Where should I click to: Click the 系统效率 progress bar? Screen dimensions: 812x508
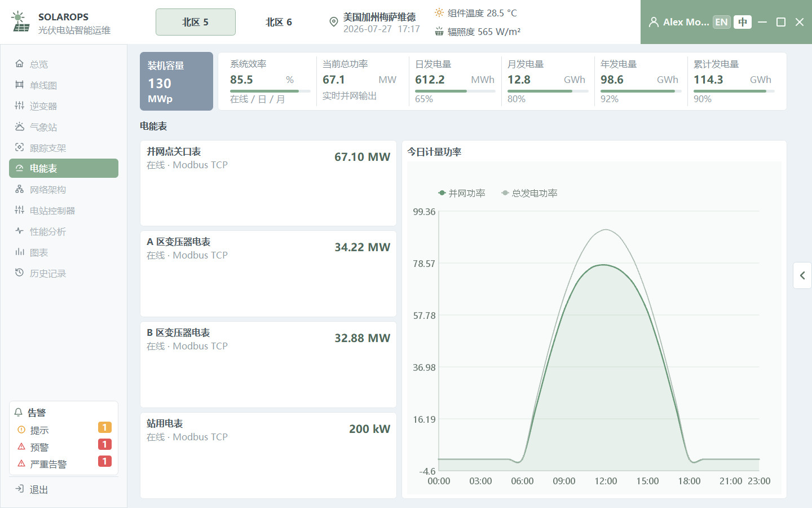coord(270,91)
